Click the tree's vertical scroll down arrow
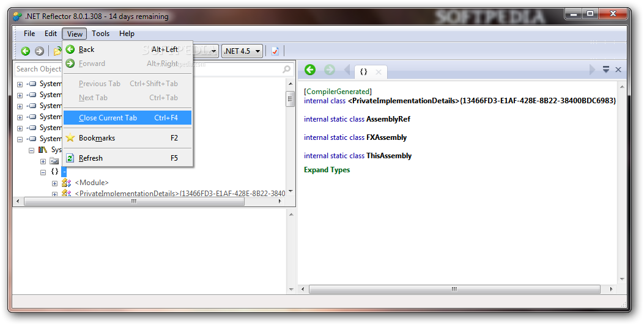Image resolution: width=644 pixels, height=325 pixels. (291, 191)
